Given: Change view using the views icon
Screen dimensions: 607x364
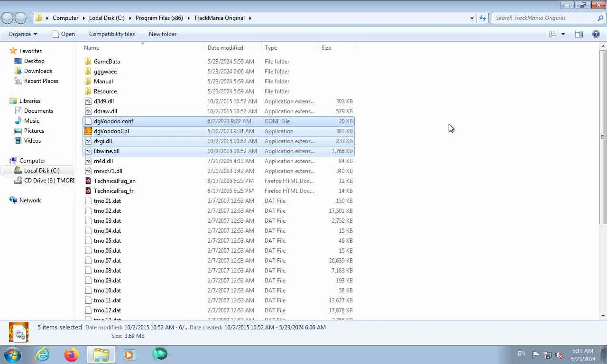Looking at the screenshot, I should click(553, 34).
